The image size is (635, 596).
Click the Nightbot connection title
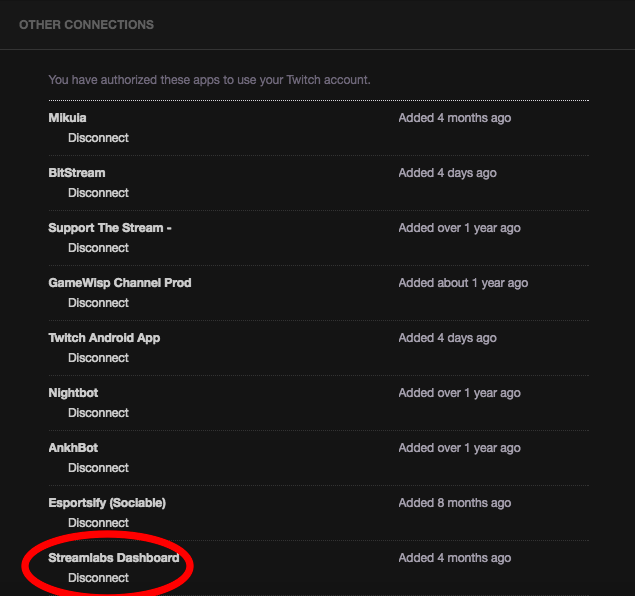pos(73,393)
